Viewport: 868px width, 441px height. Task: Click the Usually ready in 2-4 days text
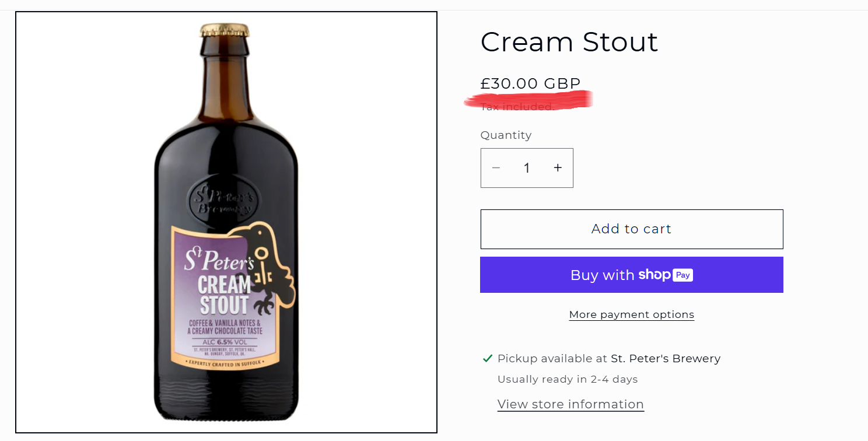pyautogui.click(x=567, y=379)
